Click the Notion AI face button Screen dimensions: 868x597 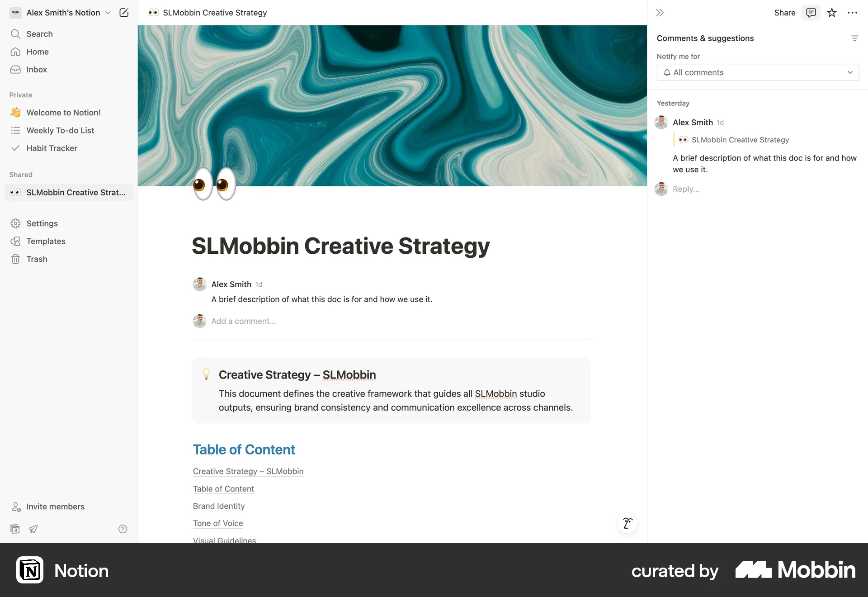pyautogui.click(x=627, y=523)
